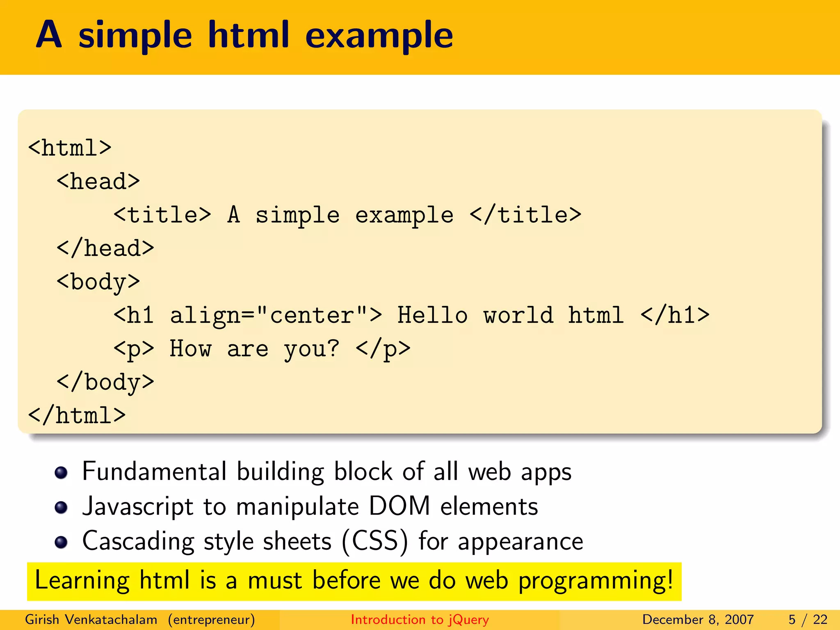Screen dimensions: 840x630
Task: Click the <p> How are you? line
Action: pos(262,349)
